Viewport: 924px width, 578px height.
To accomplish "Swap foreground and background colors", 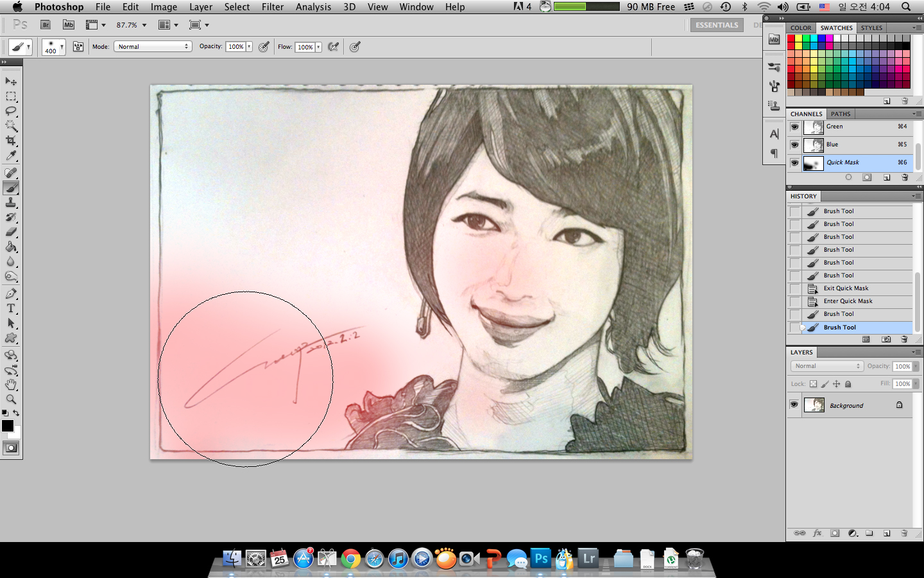I will click(x=16, y=413).
